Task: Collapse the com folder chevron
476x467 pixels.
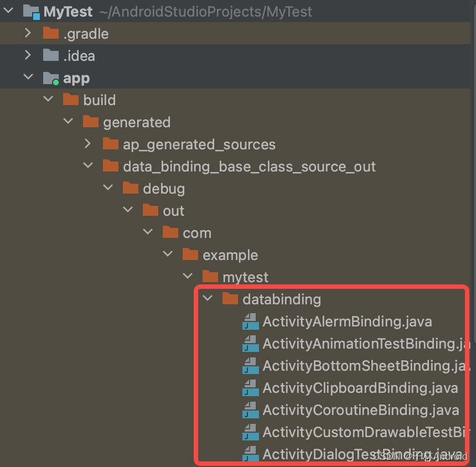Action: 148,232
